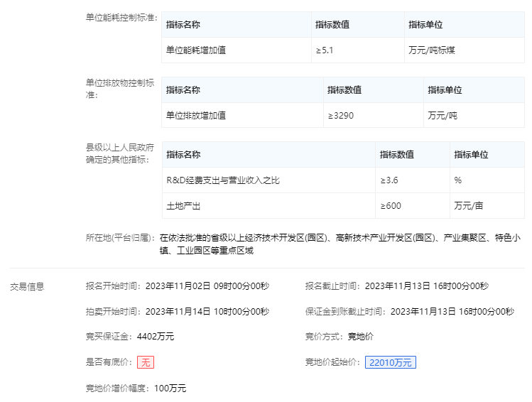
Task: Select the 报名开始时间 date value
Action: [207, 286]
